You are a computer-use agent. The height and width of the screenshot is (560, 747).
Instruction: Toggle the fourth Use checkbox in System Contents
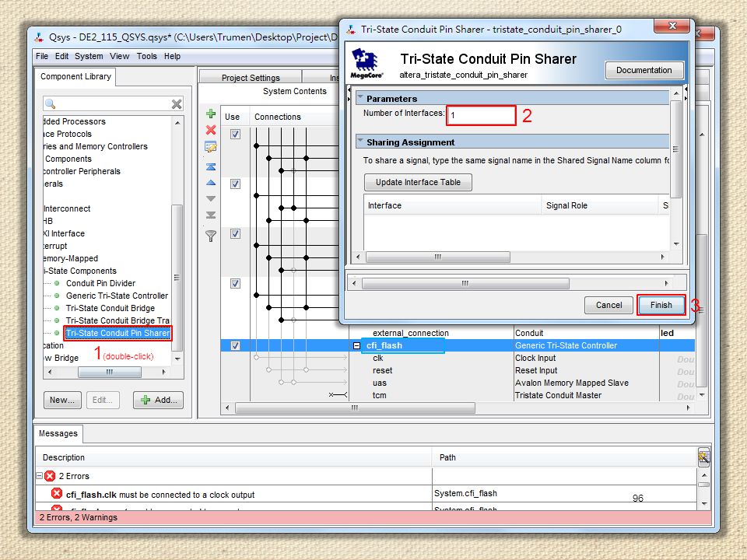[x=235, y=283]
